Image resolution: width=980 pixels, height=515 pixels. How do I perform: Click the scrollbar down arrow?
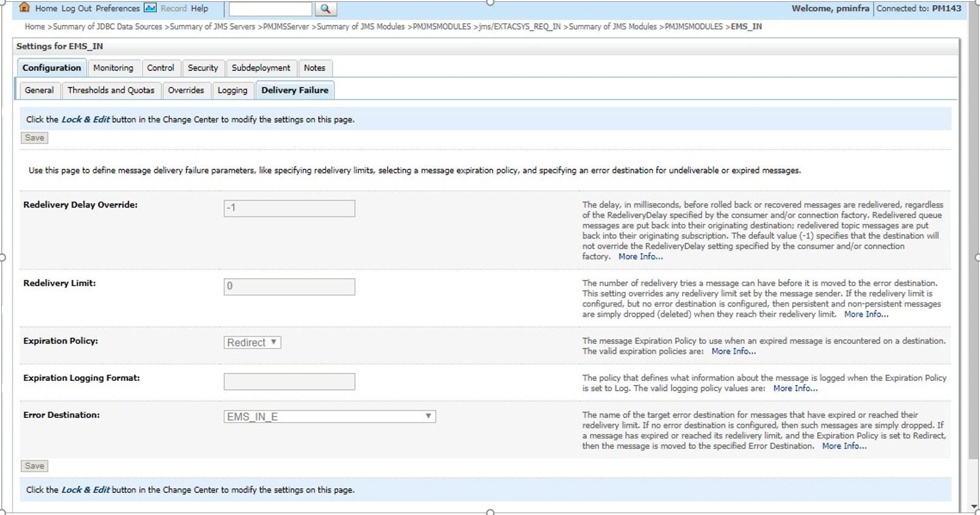point(975,506)
